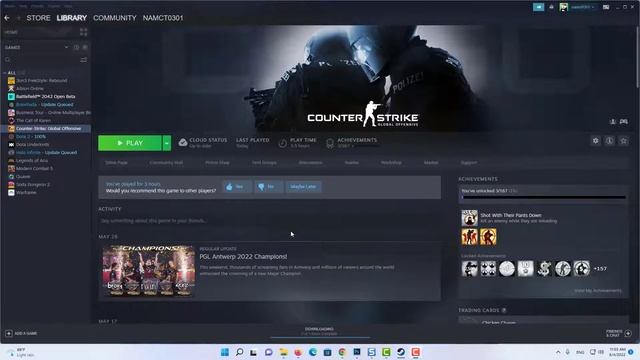The height and width of the screenshot is (360, 640).
Task: Open Steam from the taskbar
Action: tap(401, 352)
